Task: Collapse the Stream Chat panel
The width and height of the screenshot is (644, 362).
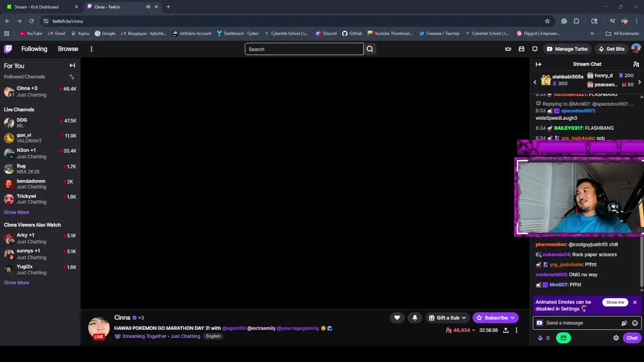Action: click(538, 64)
